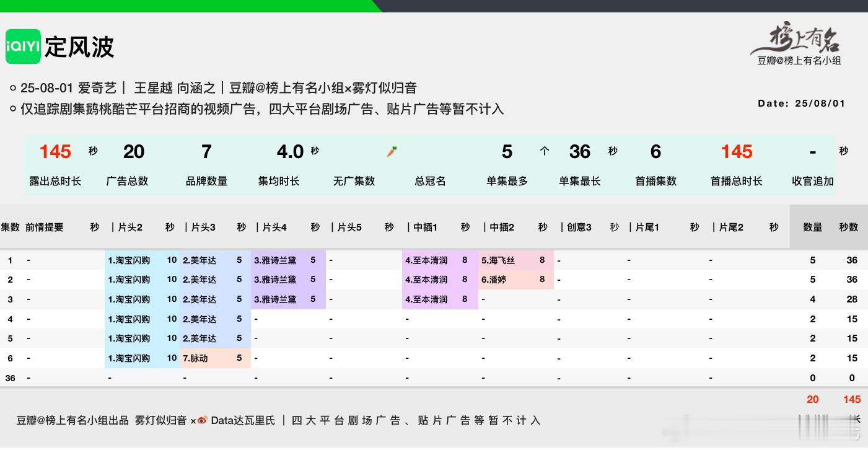Click 2.美年达 in episode 5 row
Screen dimensions: 868x450
coord(199,338)
